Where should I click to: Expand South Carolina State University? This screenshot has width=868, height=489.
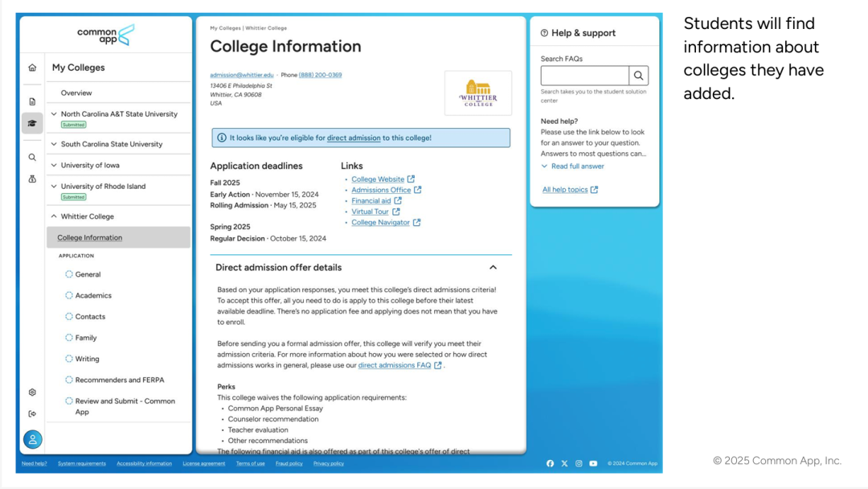[x=54, y=144]
